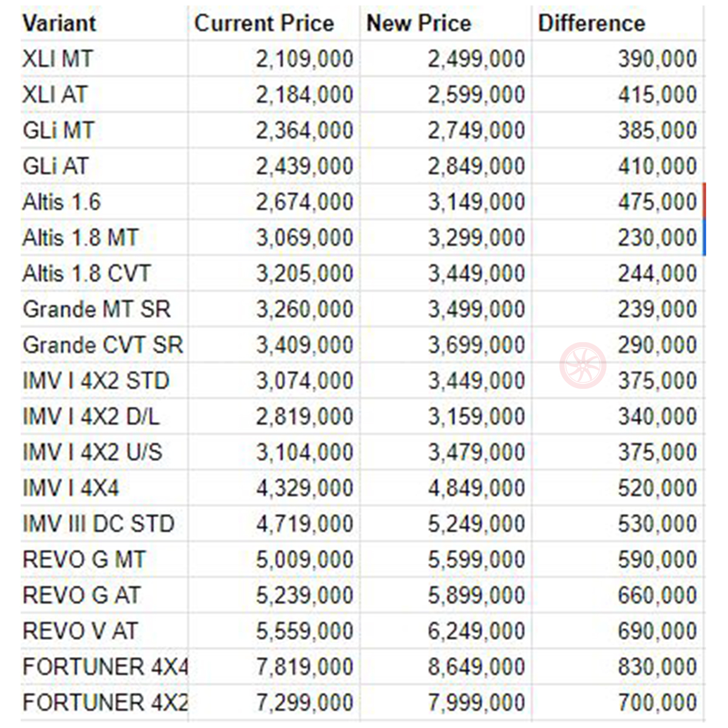This screenshot has width=728, height=728.
Task: Click Grande MT SR current price 3,260,000
Action: click(x=274, y=309)
